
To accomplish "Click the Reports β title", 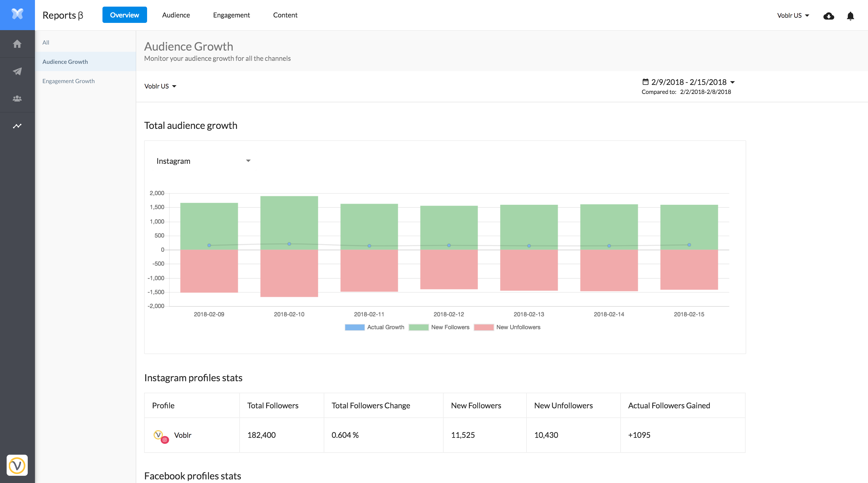I will point(63,15).
